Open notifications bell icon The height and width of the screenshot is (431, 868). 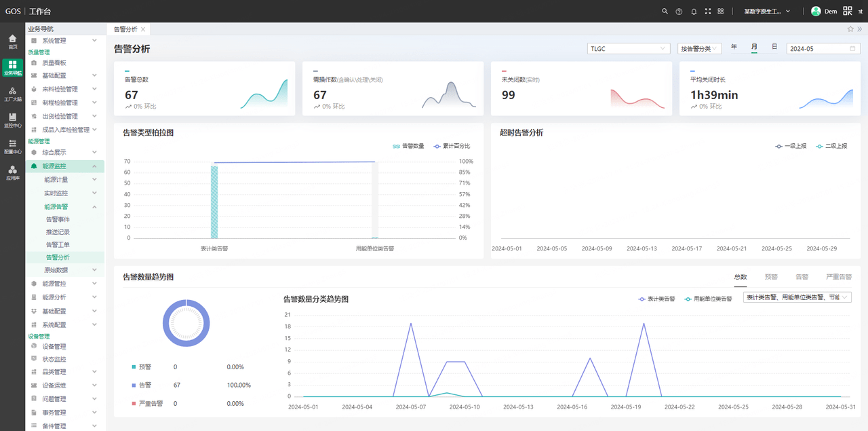pos(694,12)
